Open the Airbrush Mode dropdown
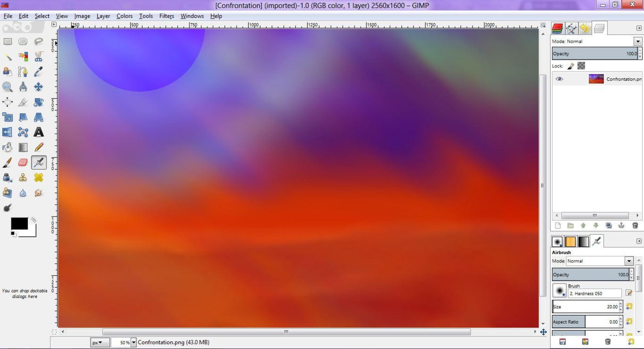This screenshot has width=644, height=349. [x=629, y=261]
